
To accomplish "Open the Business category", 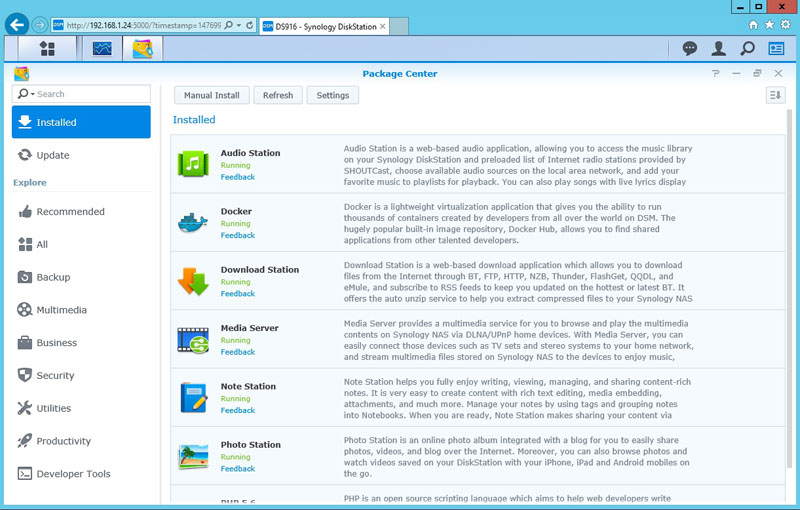I will click(x=81, y=343).
